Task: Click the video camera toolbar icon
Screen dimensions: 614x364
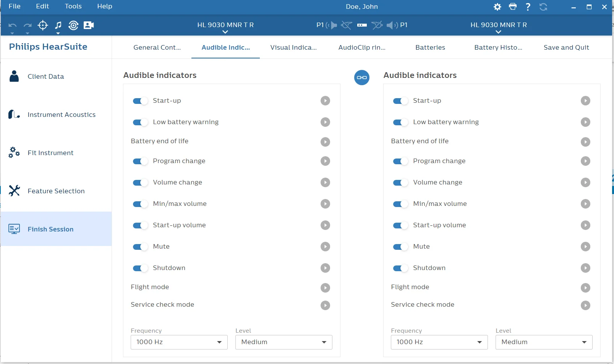Action: [89, 25]
